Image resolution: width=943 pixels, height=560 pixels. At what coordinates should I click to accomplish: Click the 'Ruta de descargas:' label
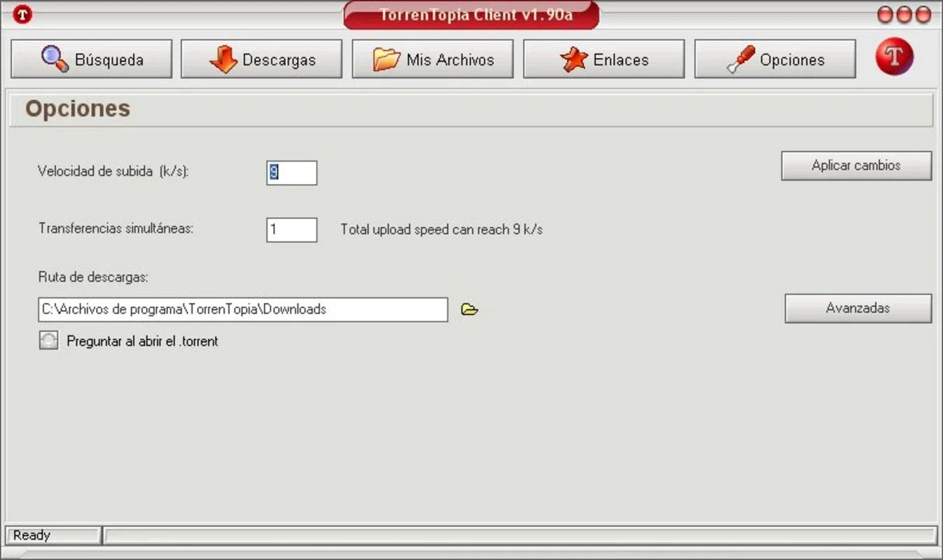[93, 277]
